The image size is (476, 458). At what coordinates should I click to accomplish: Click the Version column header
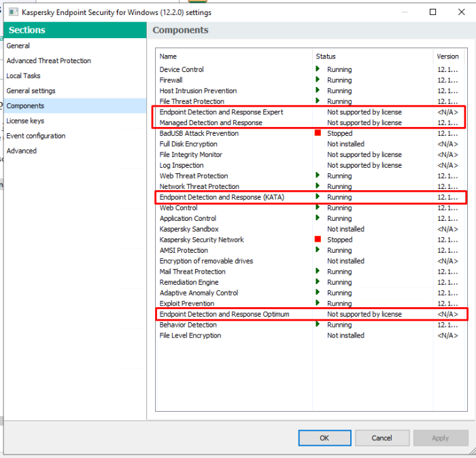click(448, 56)
